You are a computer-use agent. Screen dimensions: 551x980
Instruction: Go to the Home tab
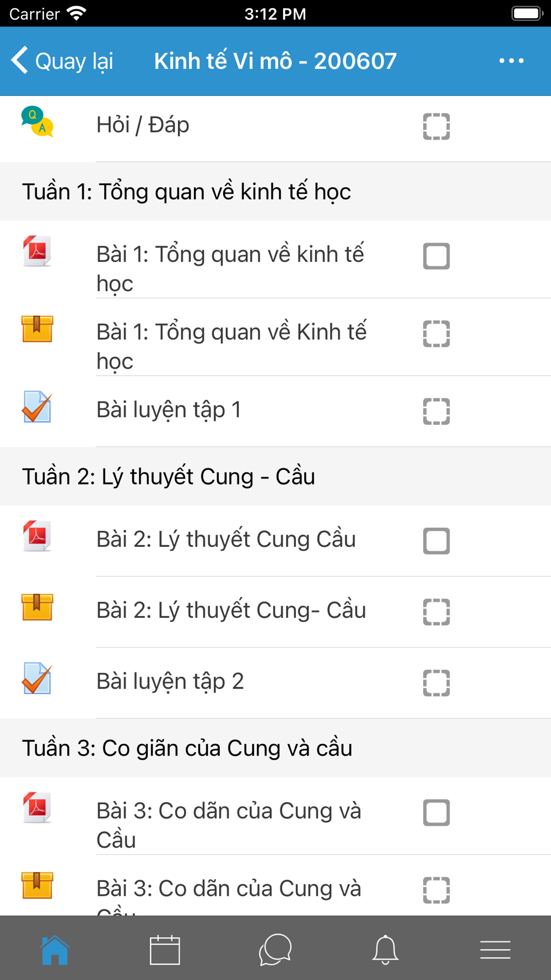[55, 949]
